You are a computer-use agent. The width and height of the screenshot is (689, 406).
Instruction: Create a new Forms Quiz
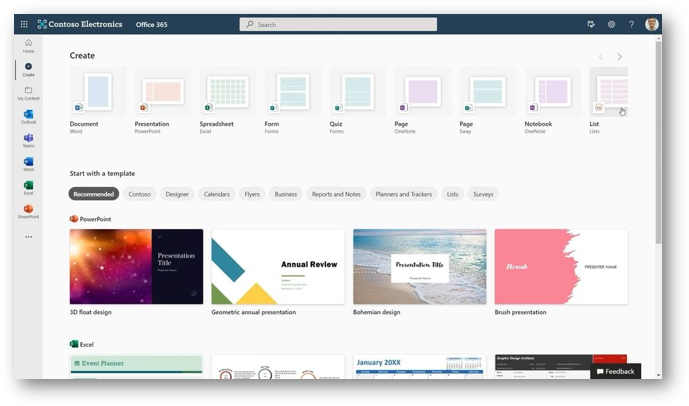(x=358, y=101)
